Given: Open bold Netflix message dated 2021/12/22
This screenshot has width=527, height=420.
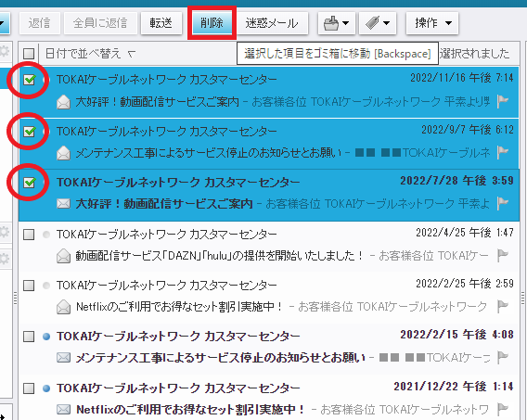Looking at the screenshot, I should click(x=190, y=409).
